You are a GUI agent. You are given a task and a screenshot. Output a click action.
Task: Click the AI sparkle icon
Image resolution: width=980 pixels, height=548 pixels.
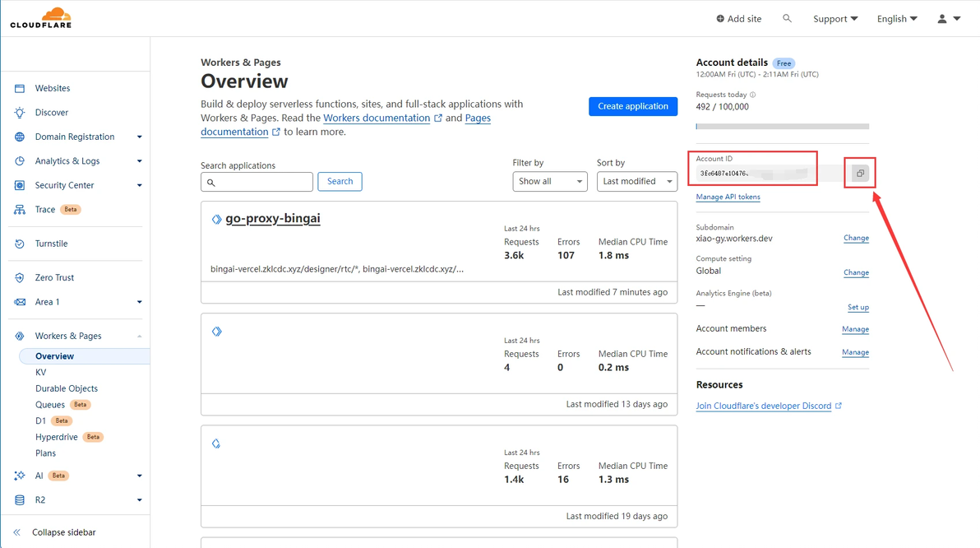pos(20,476)
